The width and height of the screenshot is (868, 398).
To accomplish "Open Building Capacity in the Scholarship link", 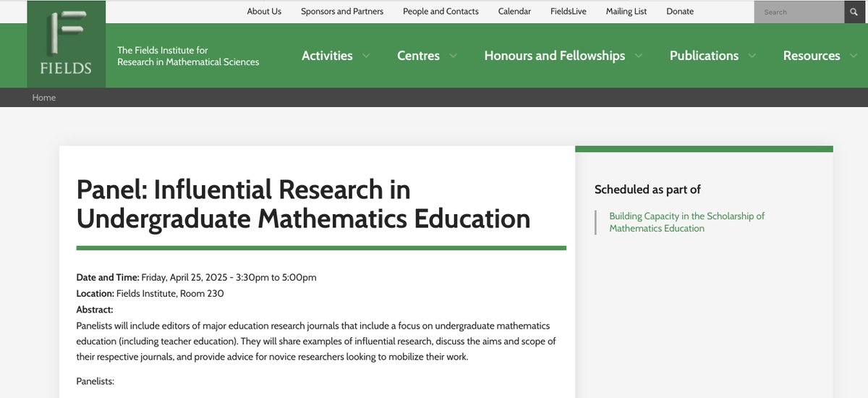I will [686, 222].
